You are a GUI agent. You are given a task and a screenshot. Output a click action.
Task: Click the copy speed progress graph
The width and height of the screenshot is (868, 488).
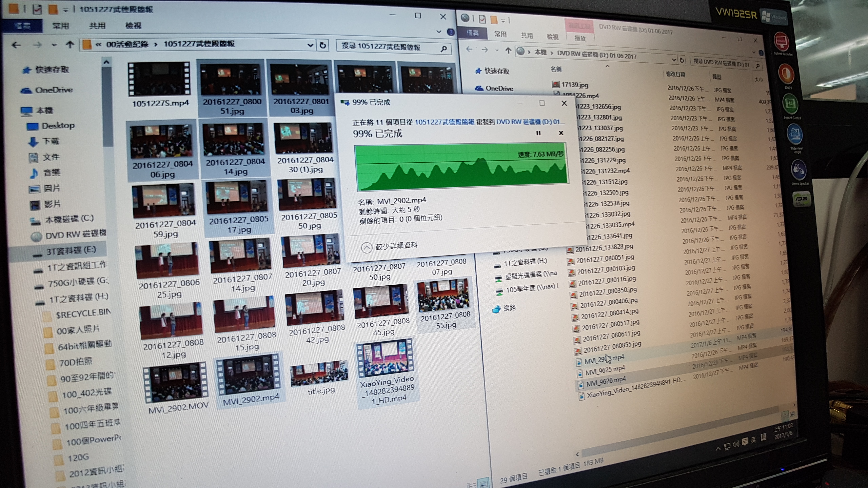coord(461,167)
